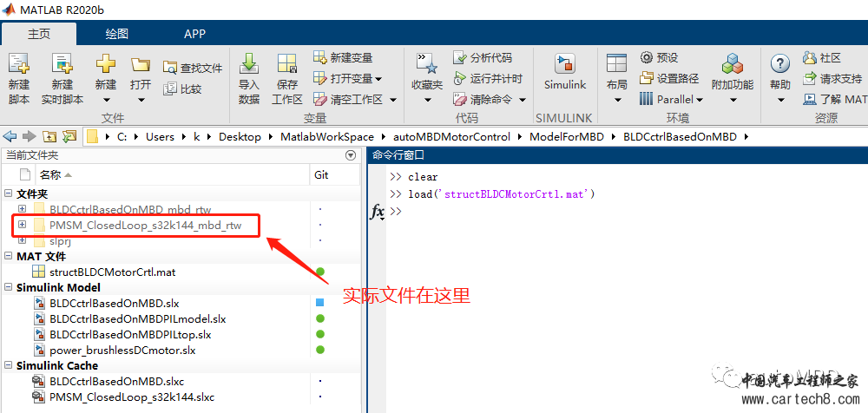Click the up one level folder icon

tap(49, 136)
